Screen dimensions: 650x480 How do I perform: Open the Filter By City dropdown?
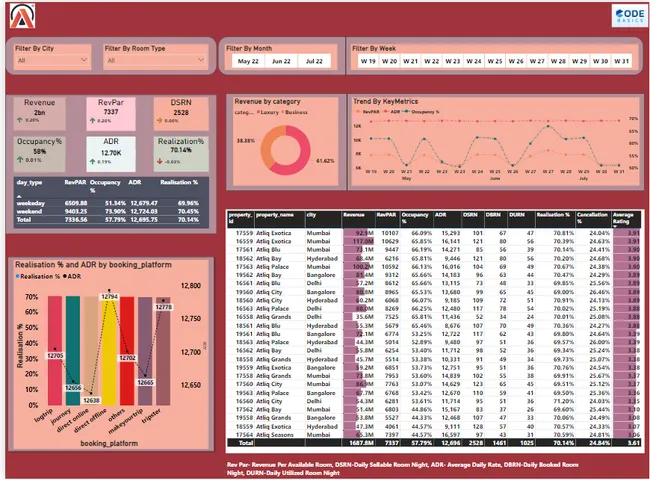(x=52, y=61)
